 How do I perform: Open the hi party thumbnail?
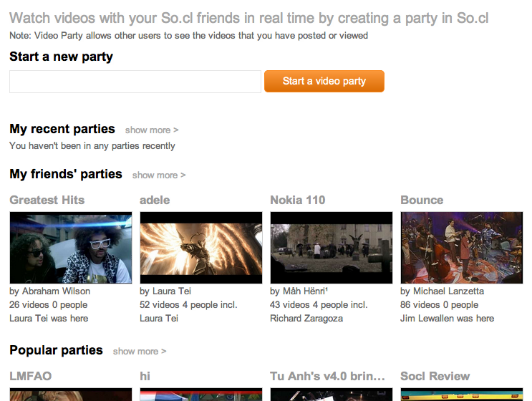pos(201,395)
